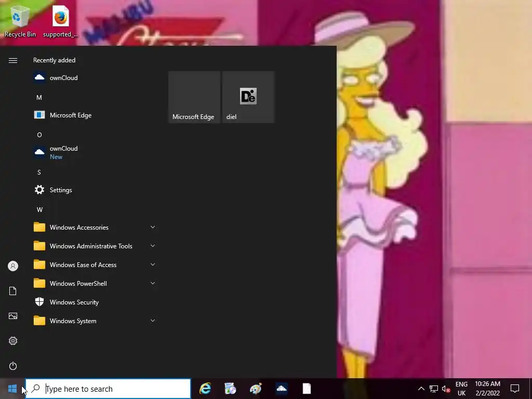Click the letter O section header
532x399 pixels.
pos(39,135)
